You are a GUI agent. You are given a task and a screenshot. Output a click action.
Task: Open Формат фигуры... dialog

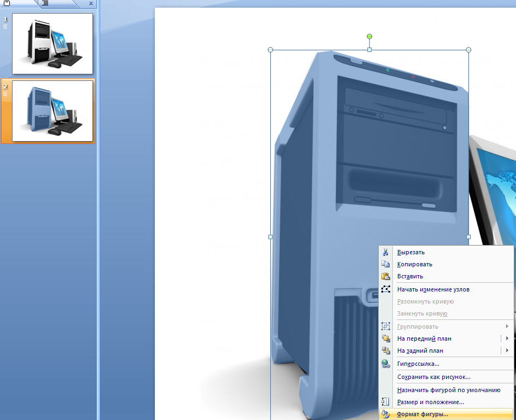(446, 415)
